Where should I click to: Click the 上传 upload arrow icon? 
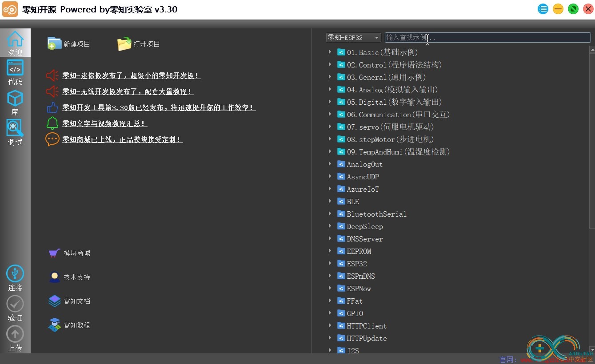(15, 334)
